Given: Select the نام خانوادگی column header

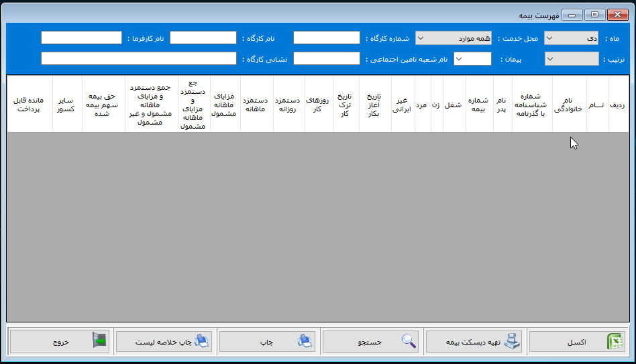Looking at the screenshot, I should point(569,105).
